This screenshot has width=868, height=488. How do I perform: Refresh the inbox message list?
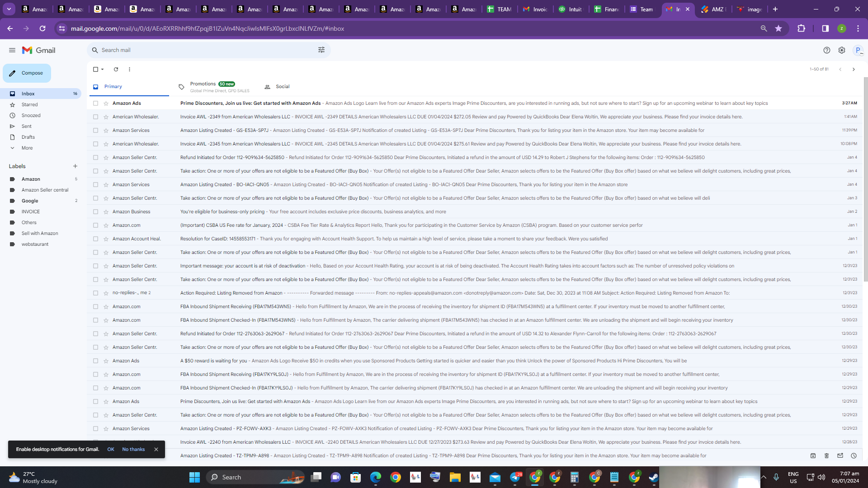[x=116, y=69]
